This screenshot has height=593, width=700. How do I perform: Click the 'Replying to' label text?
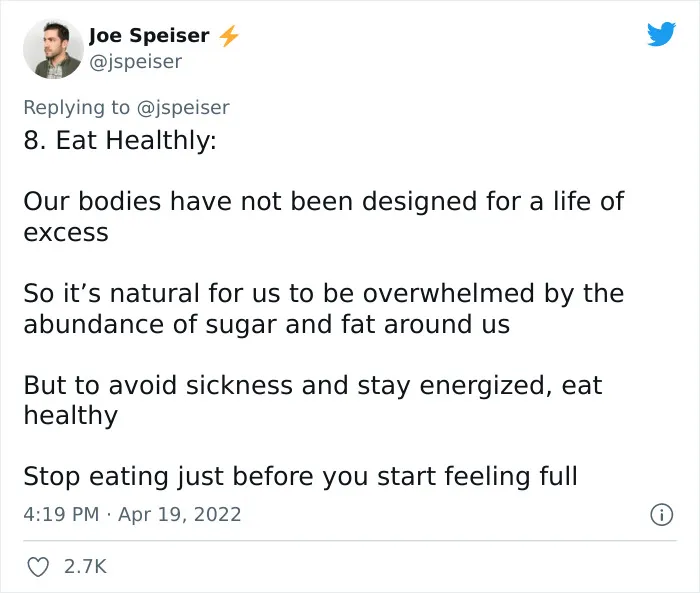(x=77, y=108)
